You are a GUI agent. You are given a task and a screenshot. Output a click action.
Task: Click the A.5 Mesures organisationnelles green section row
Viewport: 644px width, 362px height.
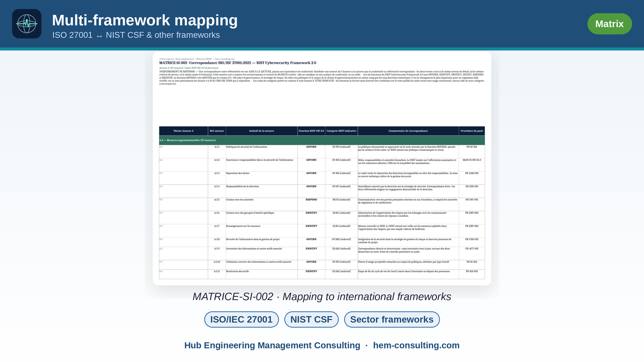coord(322,140)
